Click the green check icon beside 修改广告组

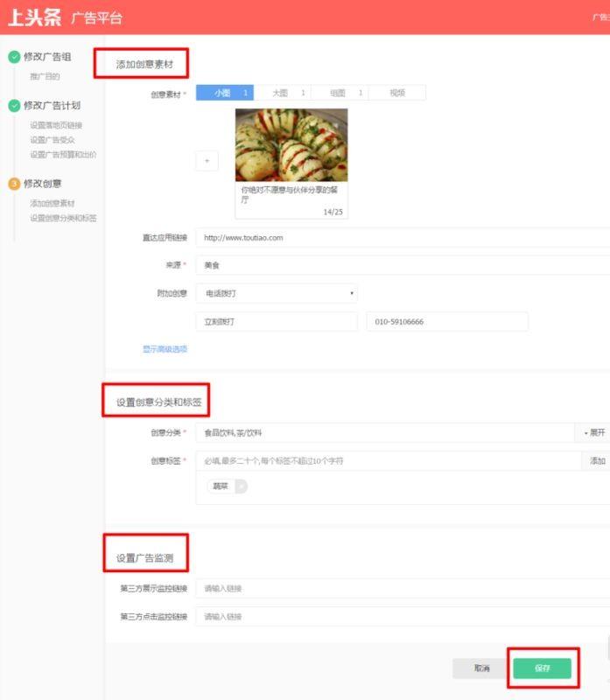point(14,57)
